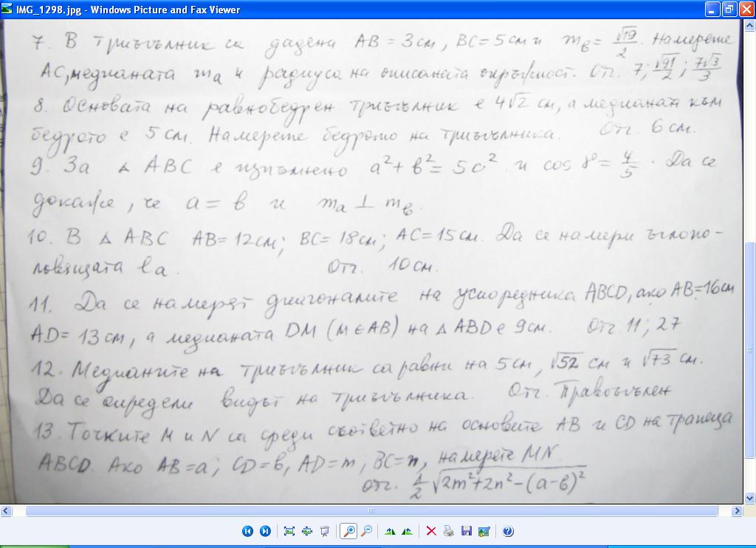Delete the image with red X

click(x=431, y=531)
